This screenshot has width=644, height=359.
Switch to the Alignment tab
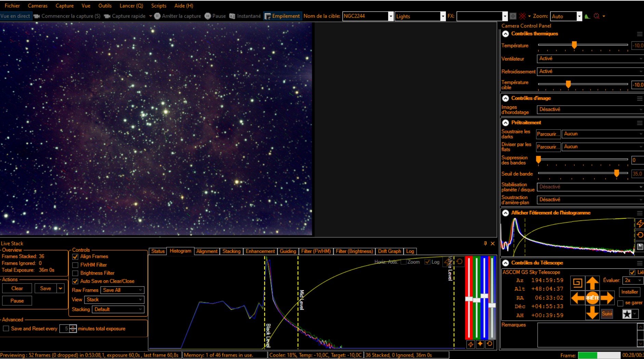207,251
